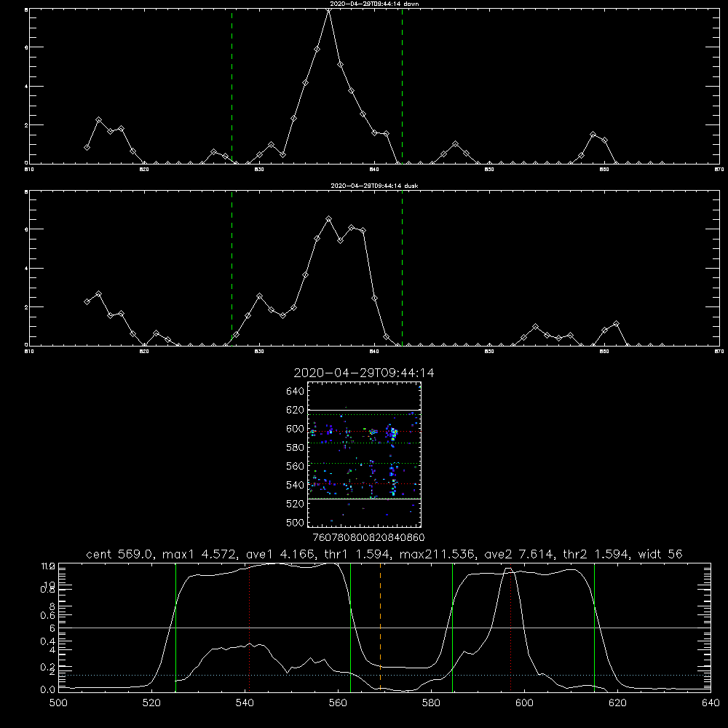
Task: Click the dusk plot title text
Action: click(x=374, y=186)
